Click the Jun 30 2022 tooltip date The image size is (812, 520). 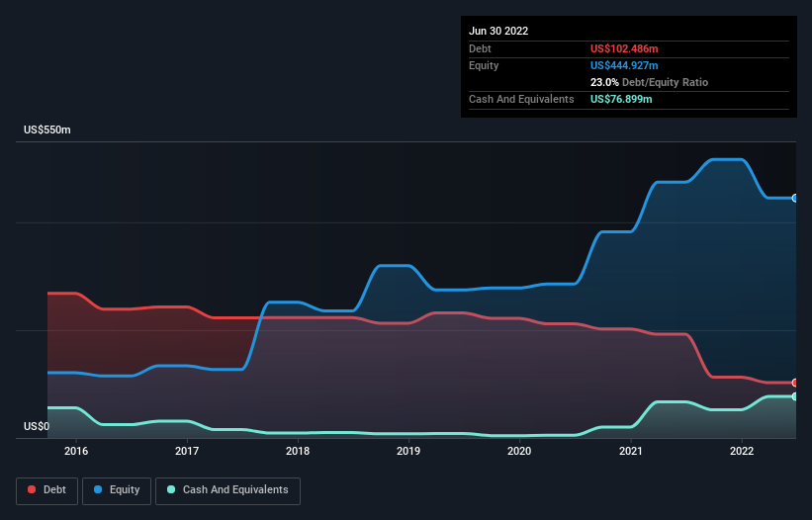coord(498,31)
